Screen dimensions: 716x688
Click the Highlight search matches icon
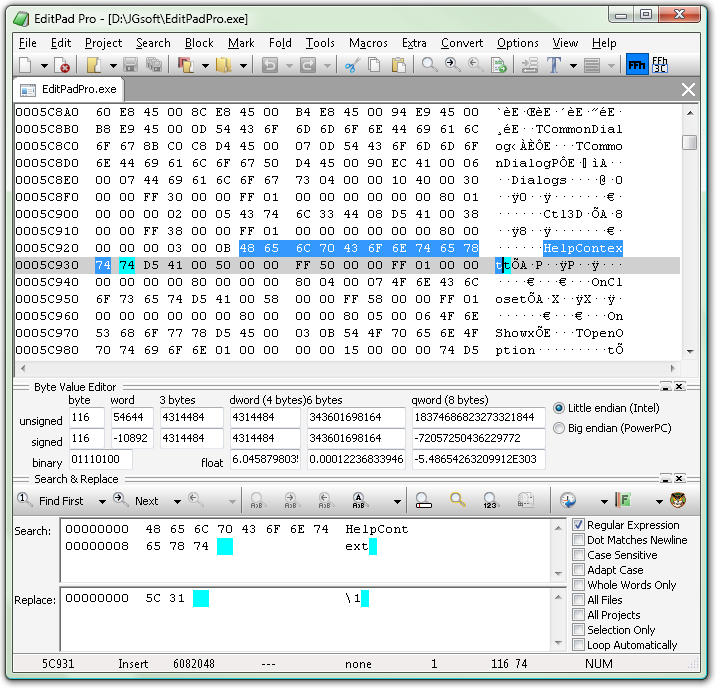[x=424, y=500]
